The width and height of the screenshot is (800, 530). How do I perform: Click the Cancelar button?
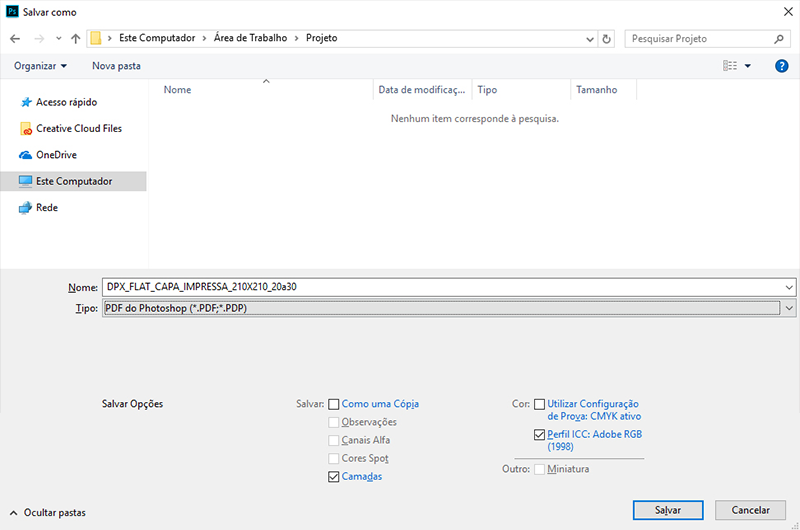751,510
